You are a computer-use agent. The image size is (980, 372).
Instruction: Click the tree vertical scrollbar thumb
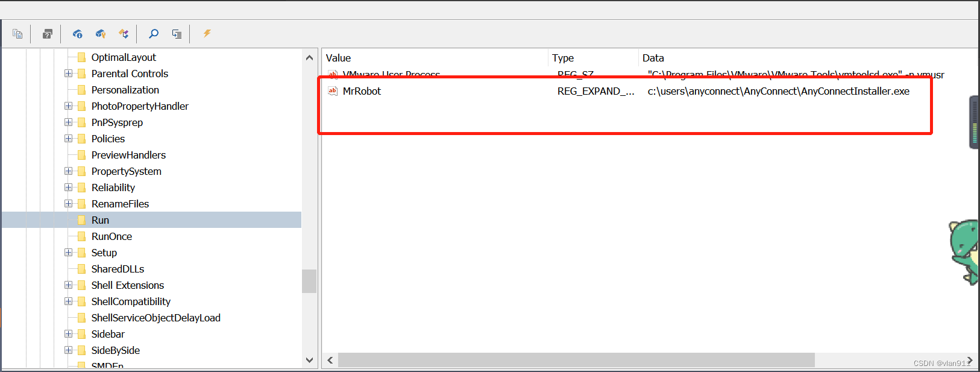[x=309, y=281]
